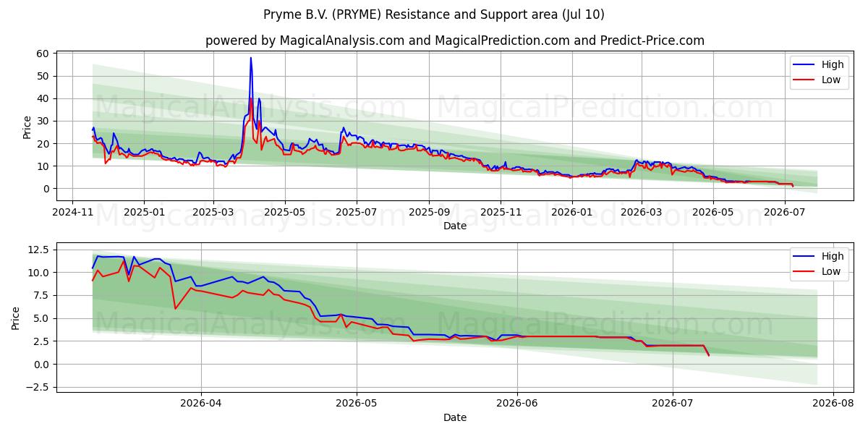Image resolution: width=868 pixels, height=434 pixels.
Task: Click the '12.5' y-axis tick of bottom chart
Action: point(37,250)
